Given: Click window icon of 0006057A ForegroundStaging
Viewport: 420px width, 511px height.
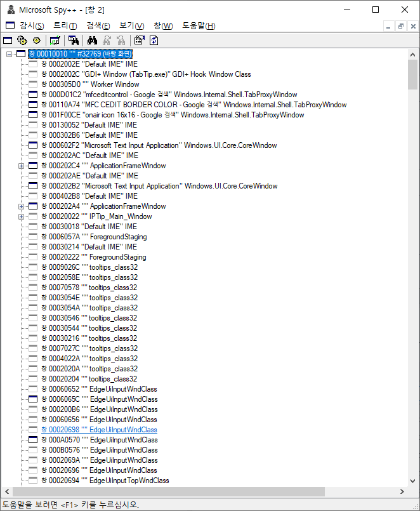Looking at the screenshot, I should pos(33,237).
